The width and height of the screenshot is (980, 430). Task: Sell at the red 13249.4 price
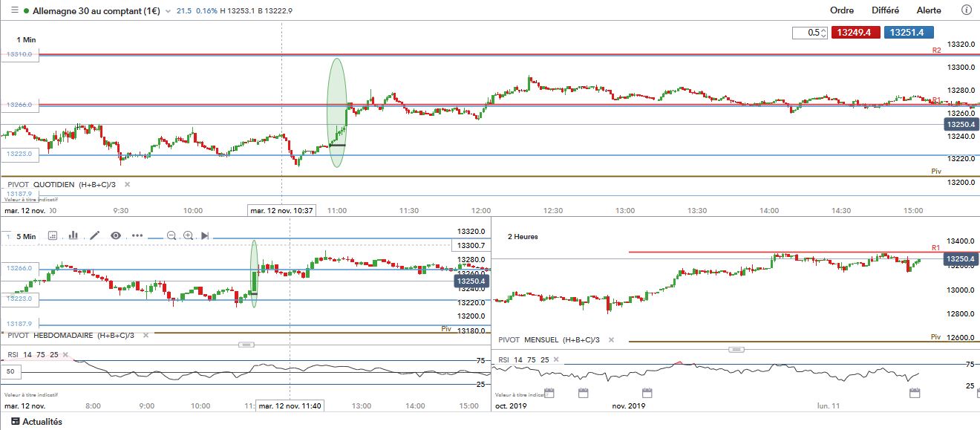856,33
